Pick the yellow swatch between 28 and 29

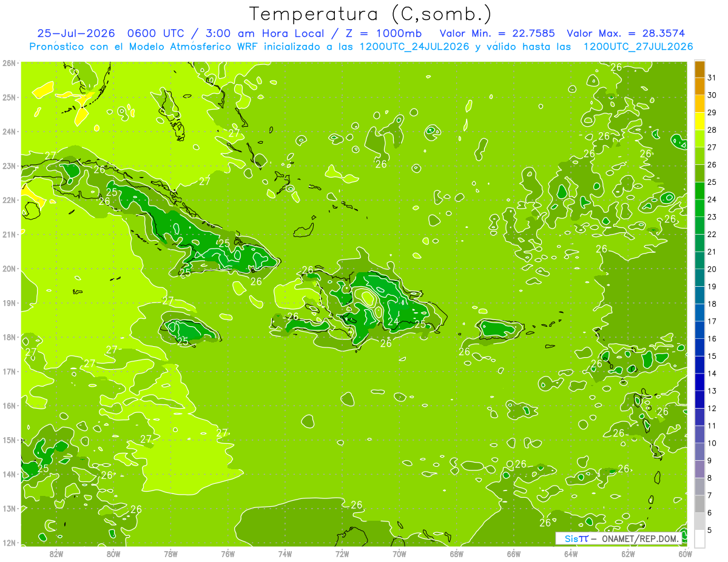699,121
